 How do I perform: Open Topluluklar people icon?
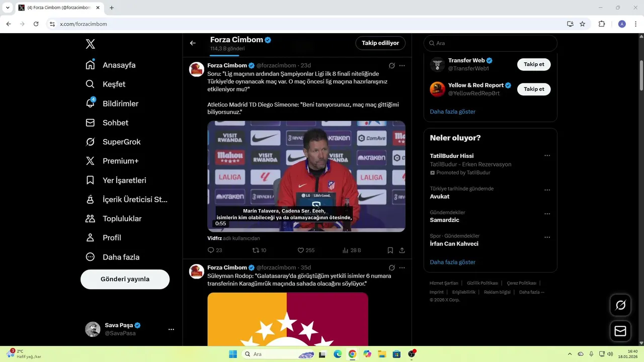tap(90, 219)
